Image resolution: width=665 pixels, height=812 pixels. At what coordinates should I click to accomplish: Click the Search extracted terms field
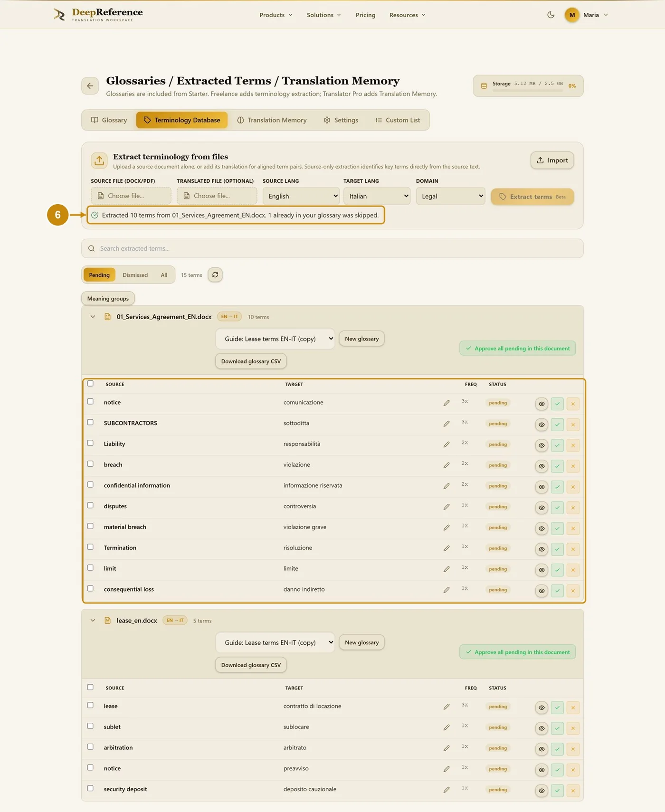(x=332, y=248)
